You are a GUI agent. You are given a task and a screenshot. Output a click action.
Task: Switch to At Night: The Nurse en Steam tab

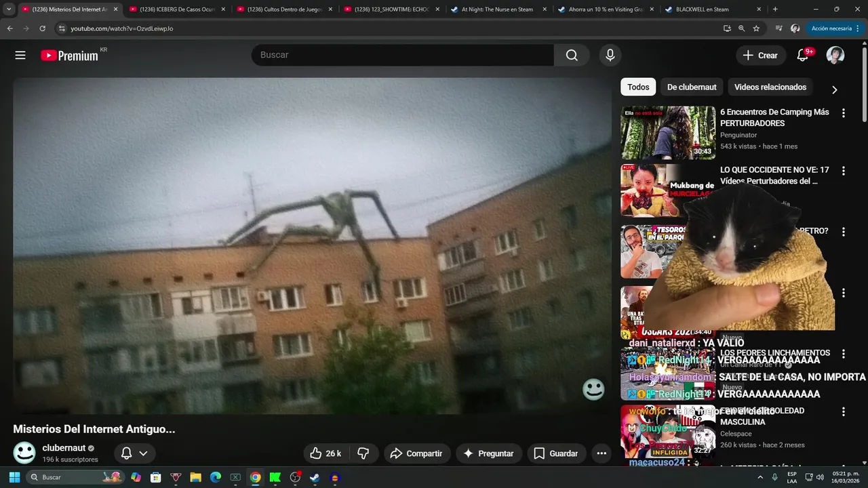(498, 9)
